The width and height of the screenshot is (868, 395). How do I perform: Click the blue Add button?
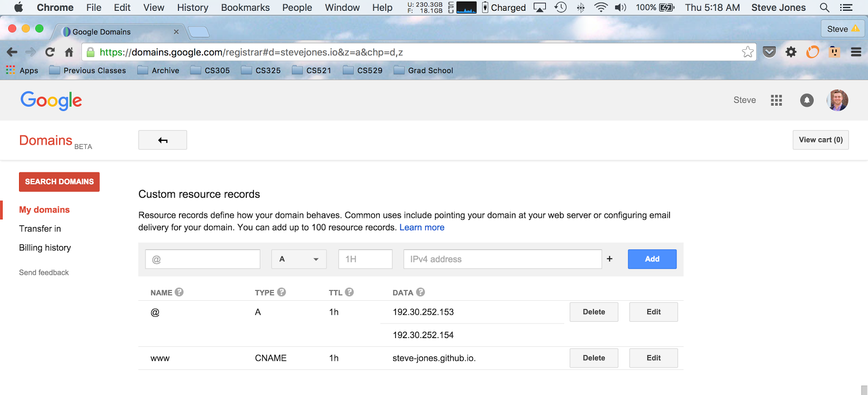[x=652, y=259]
